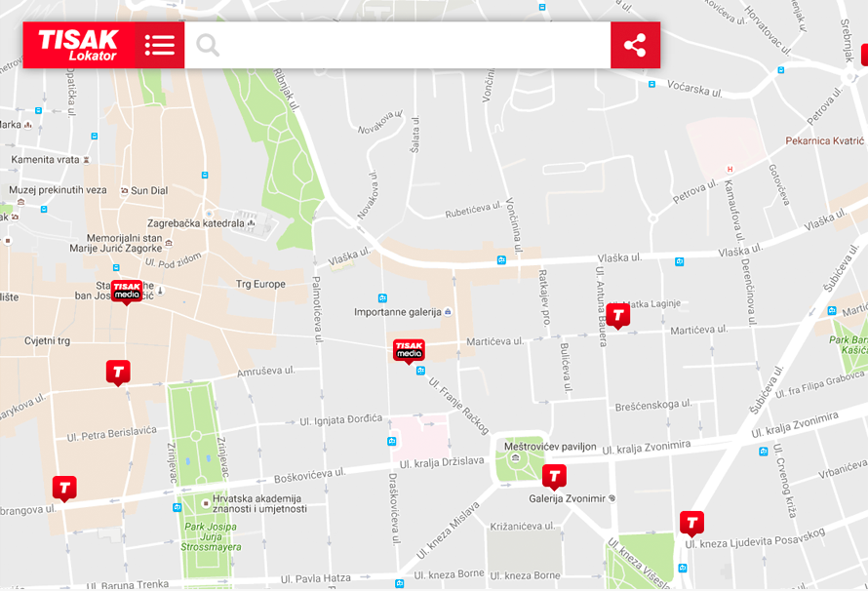The width and height of the screenshot is (868, 591).
Task: Open the hamburger list menu
Action: point(160,46)
